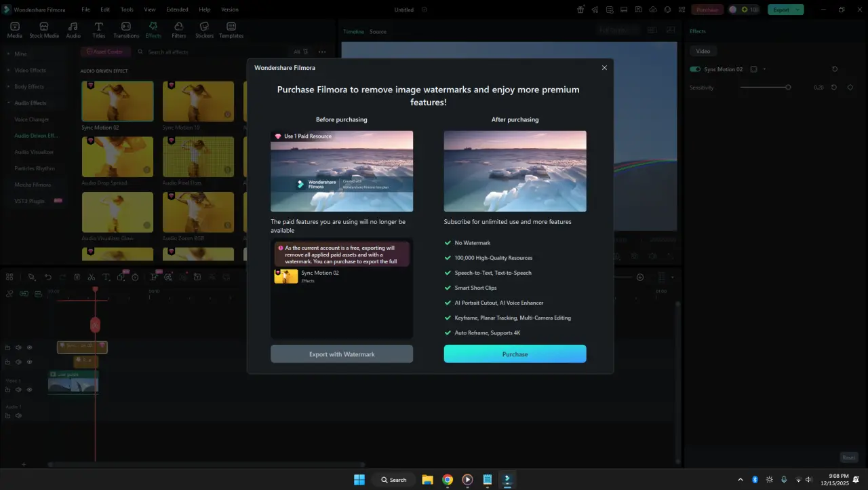Click the Export with Watermark button
868x490 pixels.
pyautogui.click(x=342, y=354)
